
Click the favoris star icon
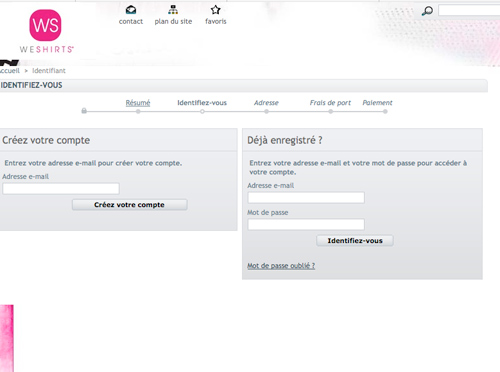point(216,10)
